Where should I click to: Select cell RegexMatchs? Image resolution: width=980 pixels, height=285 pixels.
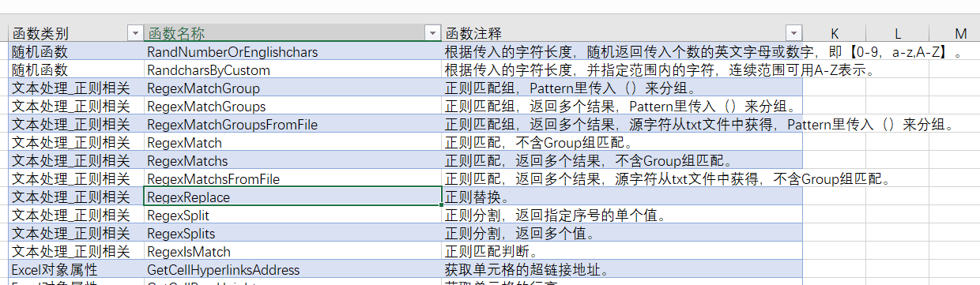[x=292, y=161]
